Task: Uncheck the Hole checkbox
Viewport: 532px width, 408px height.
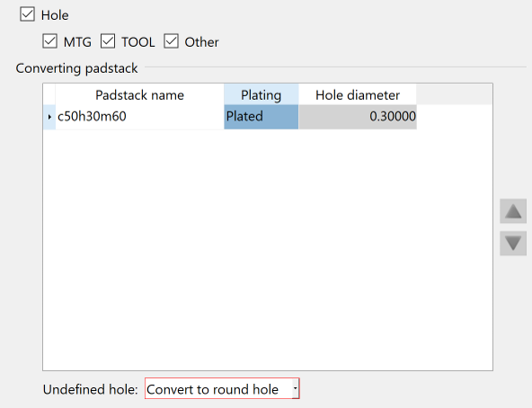Action: pyautogui.click(x=27, y=14)
